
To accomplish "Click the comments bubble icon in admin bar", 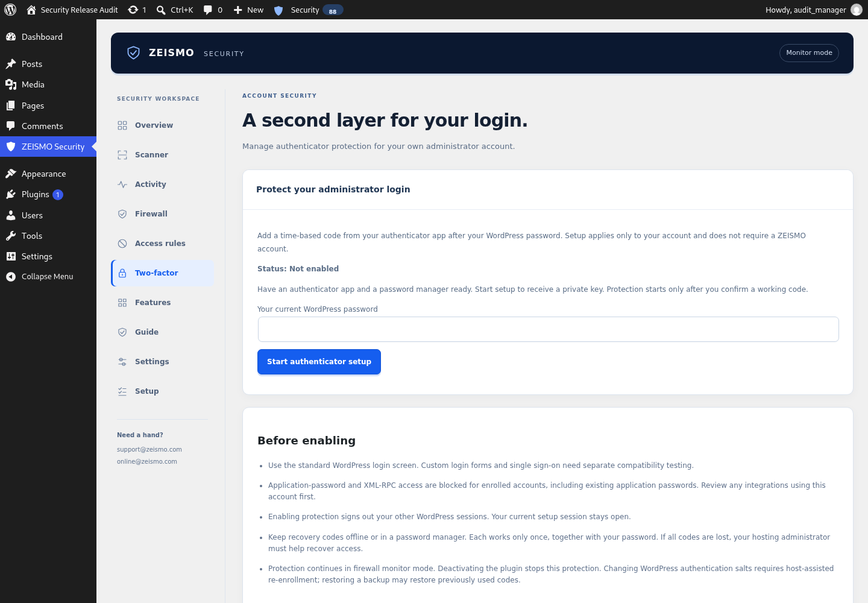I will tap(208, 10).
